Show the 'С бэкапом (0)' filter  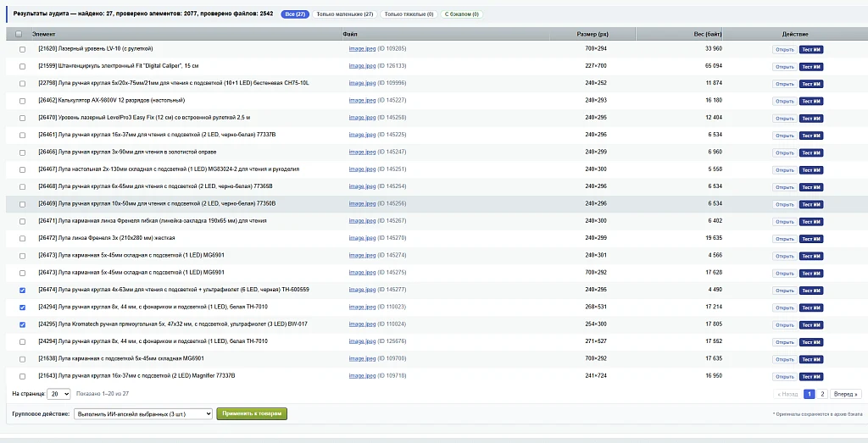tap(462, 14)
